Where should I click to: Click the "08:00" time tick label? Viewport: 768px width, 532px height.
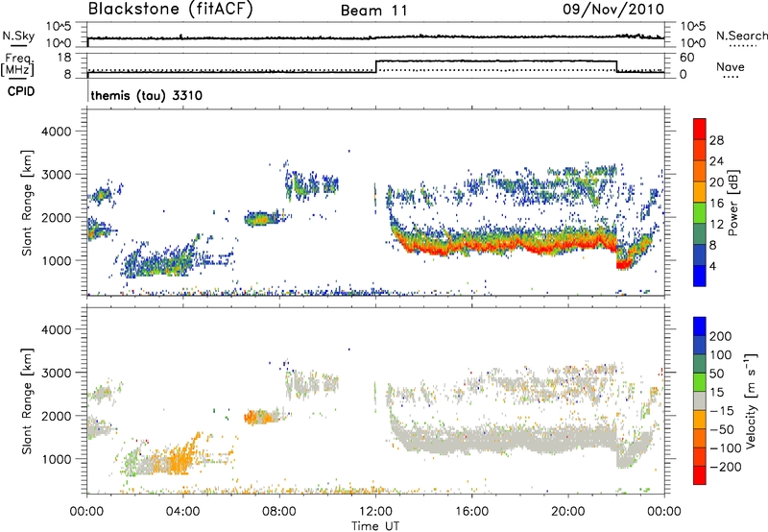(279, 512)
